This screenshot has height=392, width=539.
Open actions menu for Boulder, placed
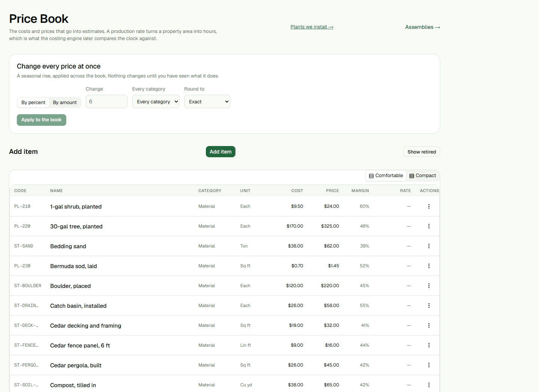click(429, 286)
